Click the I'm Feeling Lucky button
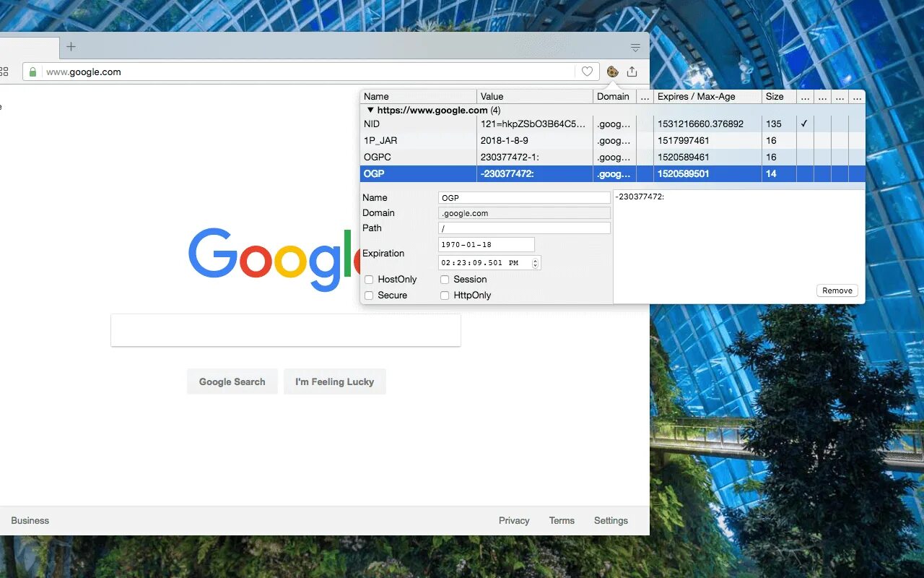Screen dimensions: 924x578 click(334, 381)
